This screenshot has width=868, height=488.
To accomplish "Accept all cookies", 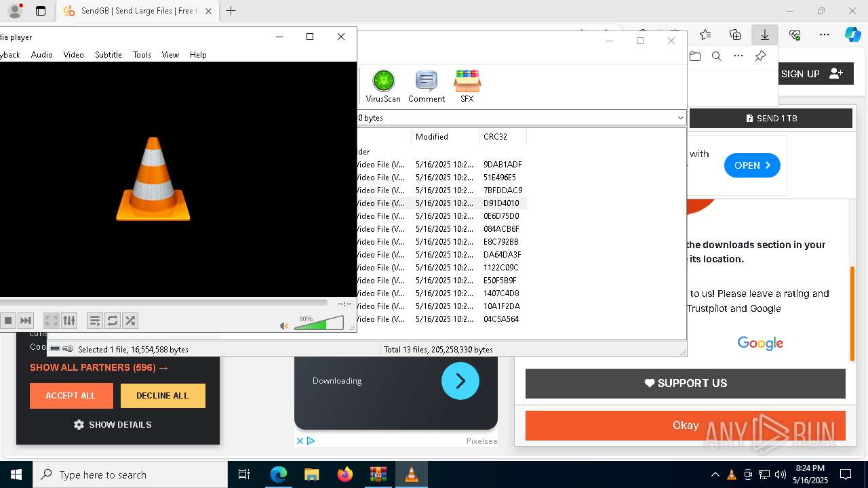I will (71, 396).
